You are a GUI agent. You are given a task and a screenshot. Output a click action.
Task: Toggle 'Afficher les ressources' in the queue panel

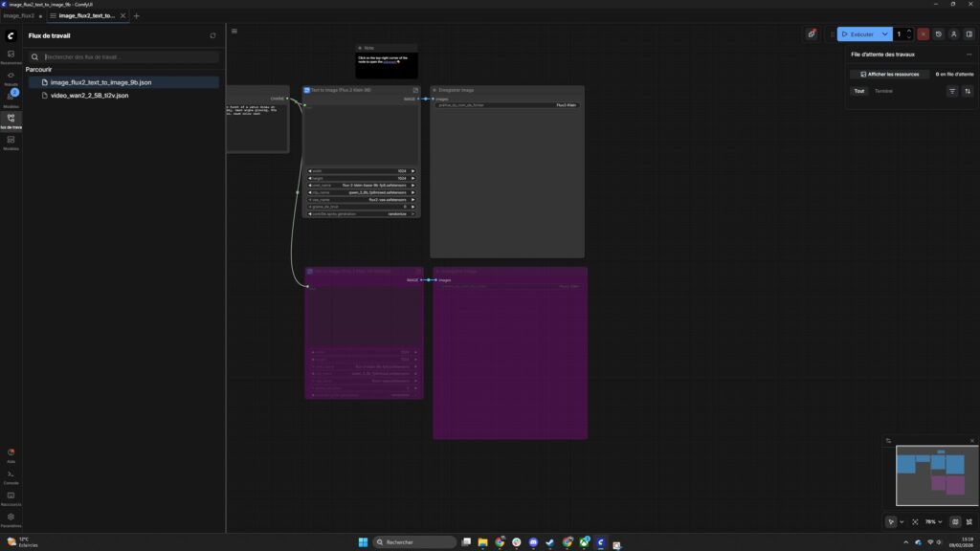[890, 75]
